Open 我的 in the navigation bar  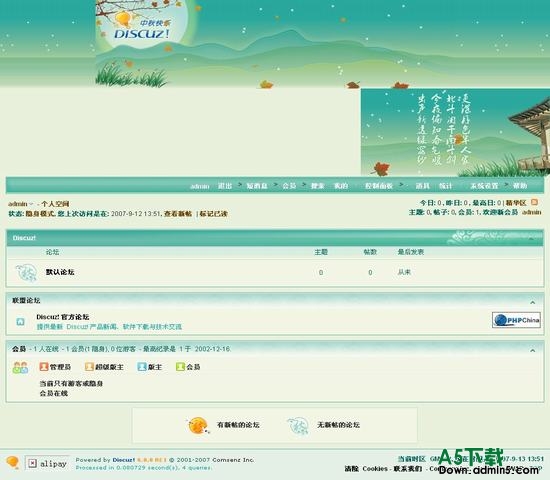tap(341, 186)
